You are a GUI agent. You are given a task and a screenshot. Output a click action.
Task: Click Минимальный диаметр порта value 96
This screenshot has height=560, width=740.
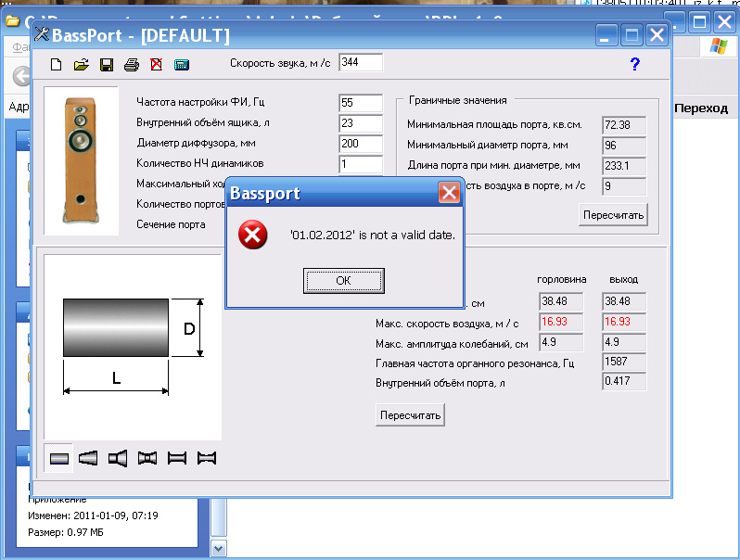click(624, 146)
